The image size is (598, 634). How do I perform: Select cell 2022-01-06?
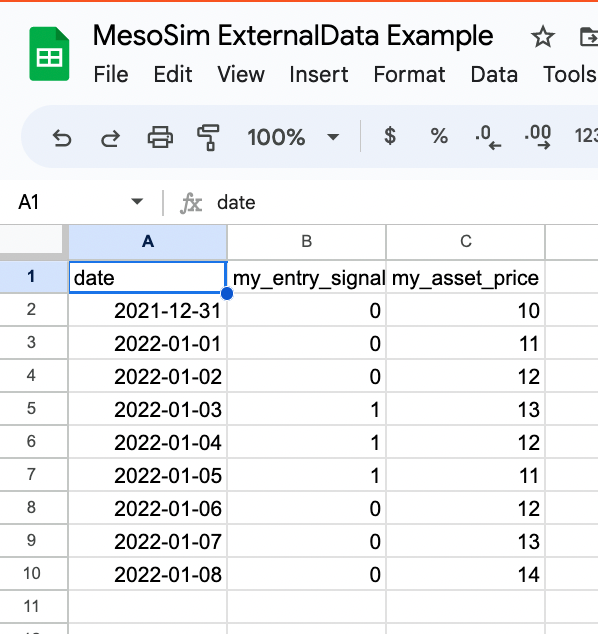(148, 508)
